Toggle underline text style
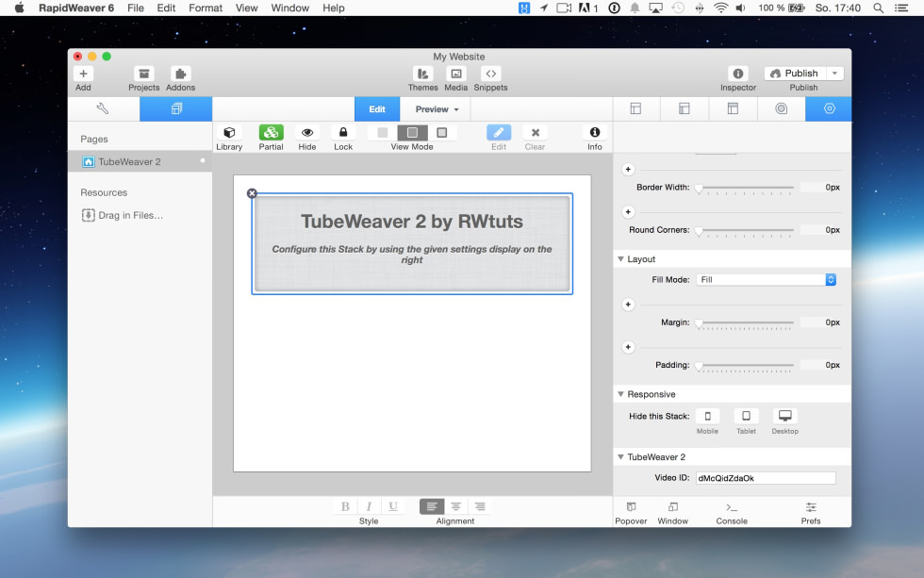Screen dimensions: 924x578 [393, 506]
